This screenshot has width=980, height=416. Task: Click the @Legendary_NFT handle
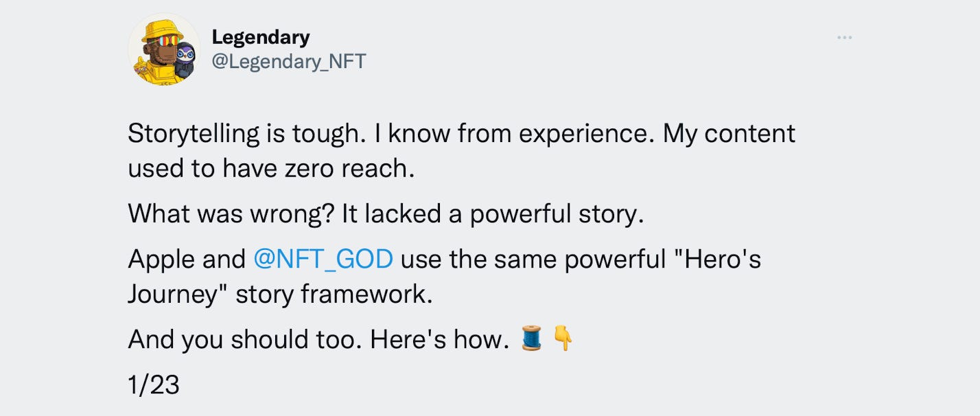click(x=289, y=62)
